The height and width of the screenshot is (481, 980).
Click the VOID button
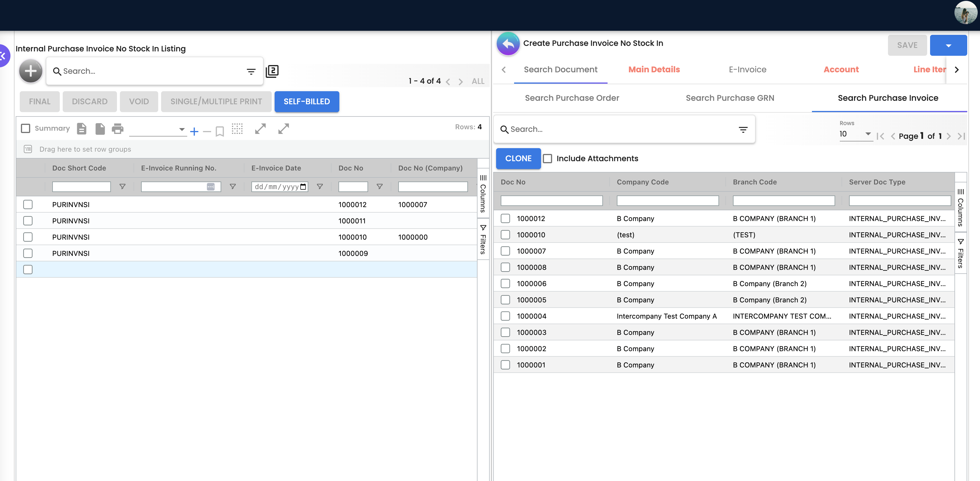(x=139, y=102)
